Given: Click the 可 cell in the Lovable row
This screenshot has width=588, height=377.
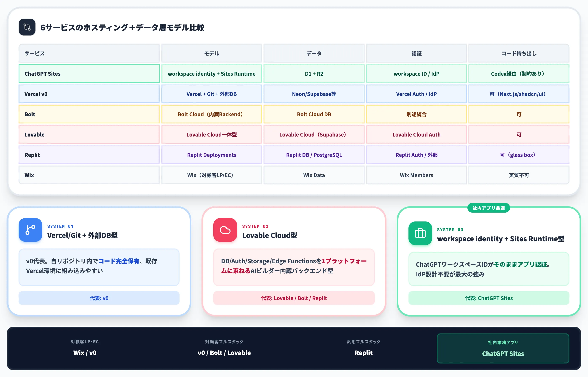Looking at the screenshot, I should [519, 135].
